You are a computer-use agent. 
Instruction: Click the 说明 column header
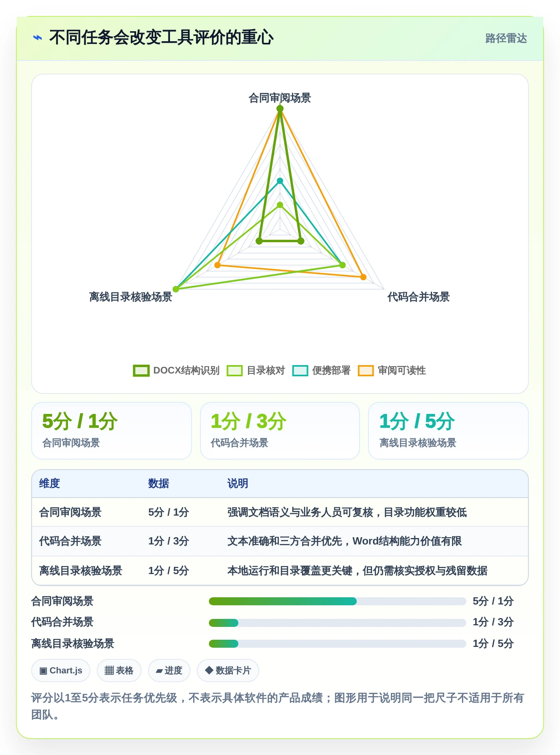[238, 484]
